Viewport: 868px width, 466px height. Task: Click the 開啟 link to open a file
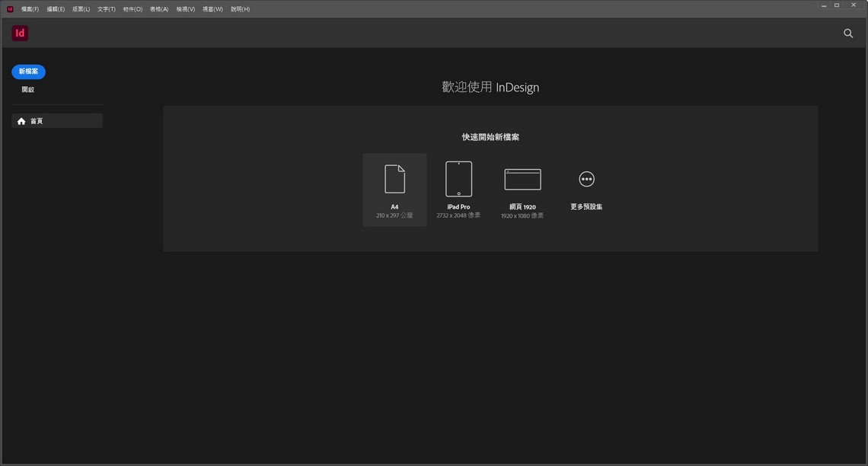[27, 89]
